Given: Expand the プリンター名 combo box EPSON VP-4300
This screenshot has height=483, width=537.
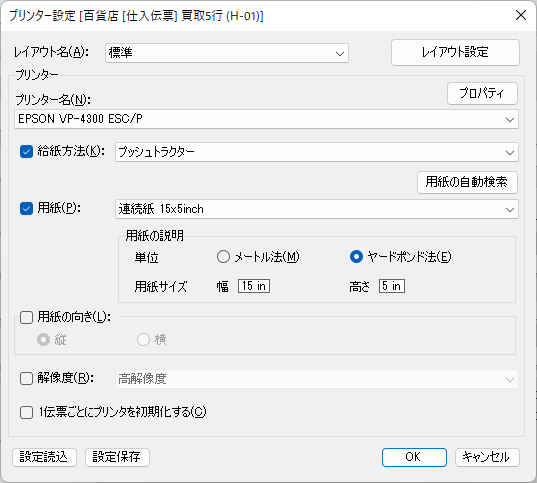Looking at the screenshot, I should coord(266,119).
